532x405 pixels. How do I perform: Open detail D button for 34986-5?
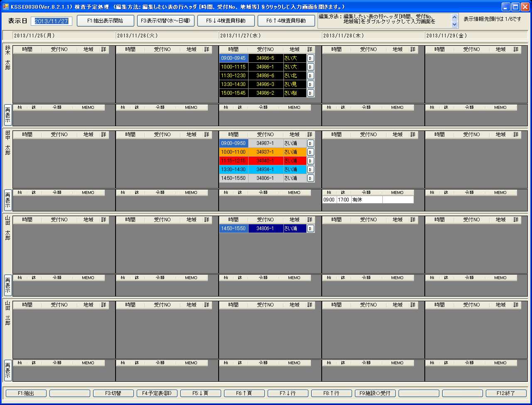pyautogui.click(x=310, y=58)
